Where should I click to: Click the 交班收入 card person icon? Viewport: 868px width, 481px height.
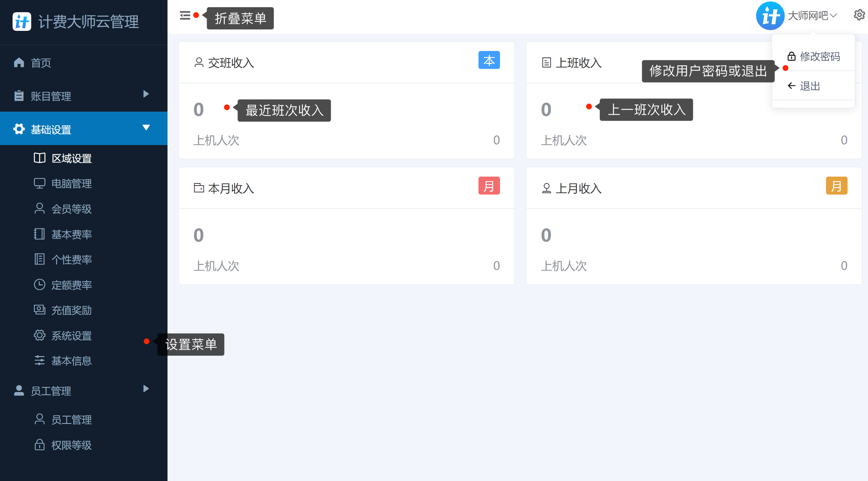[199, 63]
